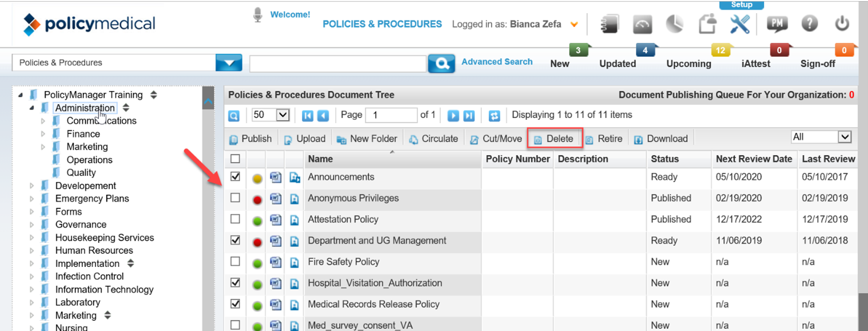This screenshot has height=331, width=868.
Task: Click the Page number input field
Action: (x=391, y=115)
